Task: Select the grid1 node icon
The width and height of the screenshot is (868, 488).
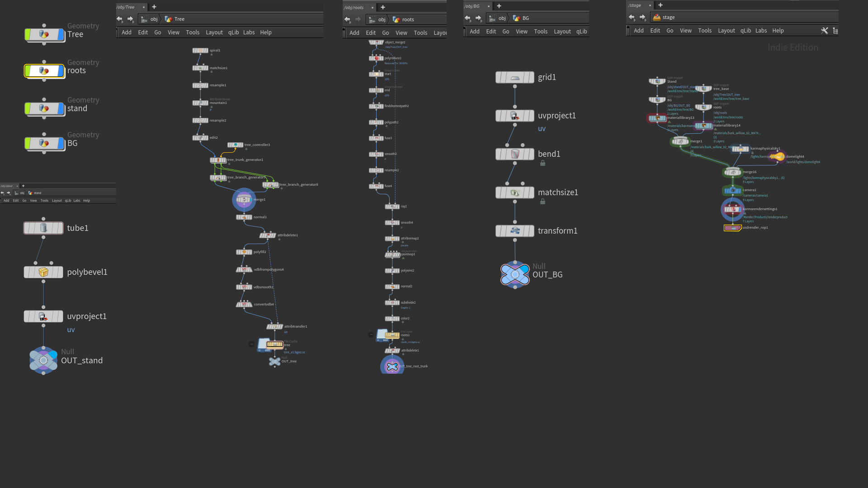Action: coord(514,77)
